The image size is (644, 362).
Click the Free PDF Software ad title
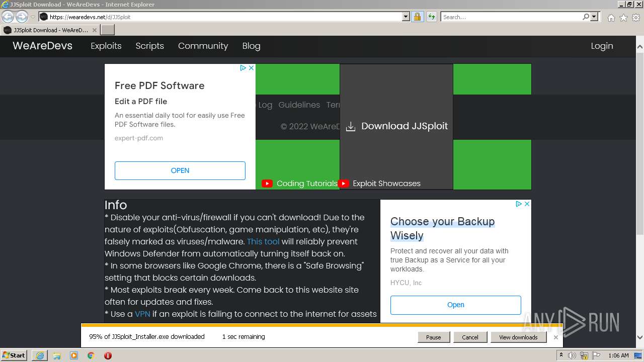coord(159,85)
